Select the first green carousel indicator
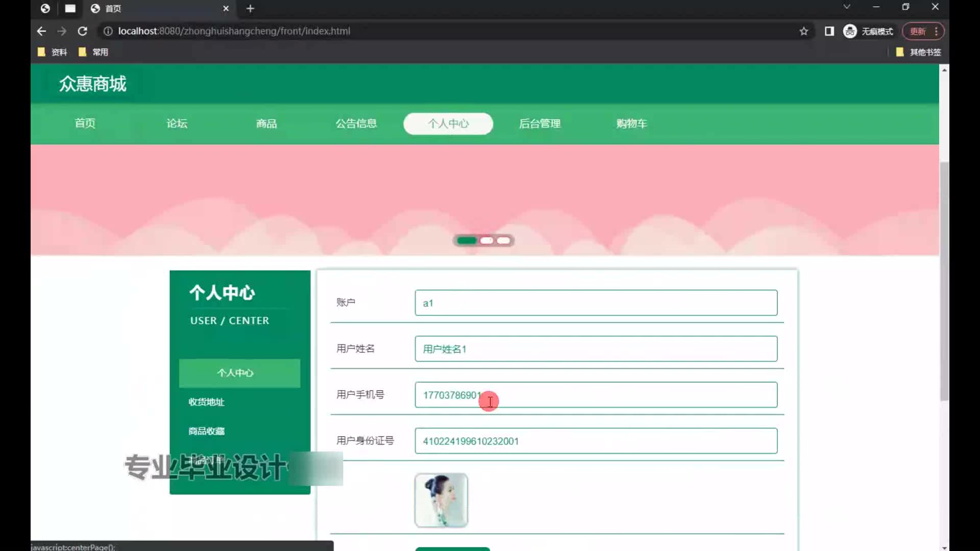The height and width of the screenshot is (551, 980). (x=467, y=240)
